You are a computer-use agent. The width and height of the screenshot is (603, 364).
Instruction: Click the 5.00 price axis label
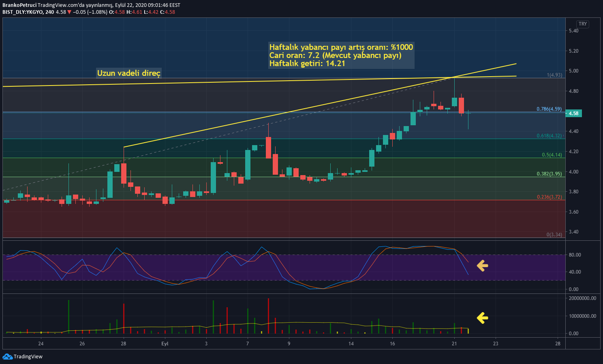click(573, 71)
